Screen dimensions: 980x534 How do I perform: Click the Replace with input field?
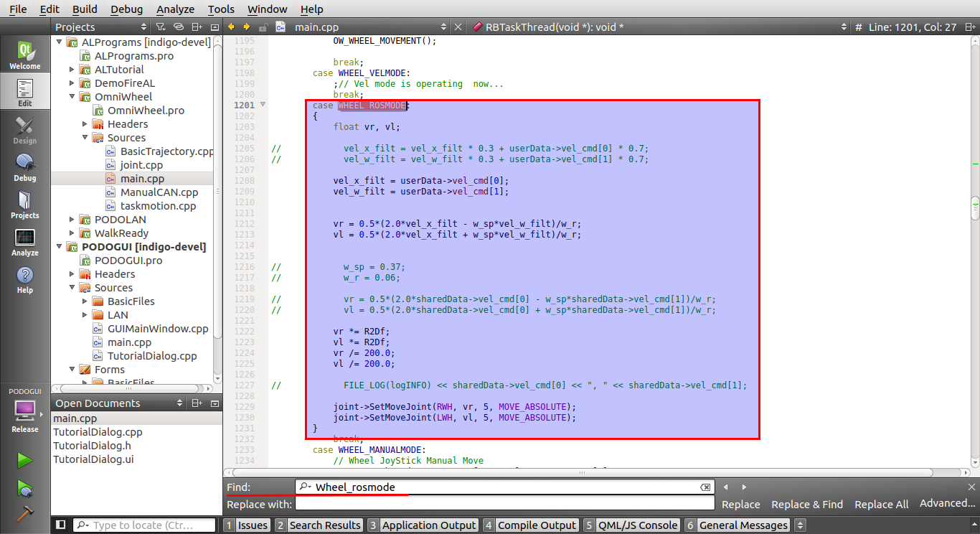coord(506,505)
